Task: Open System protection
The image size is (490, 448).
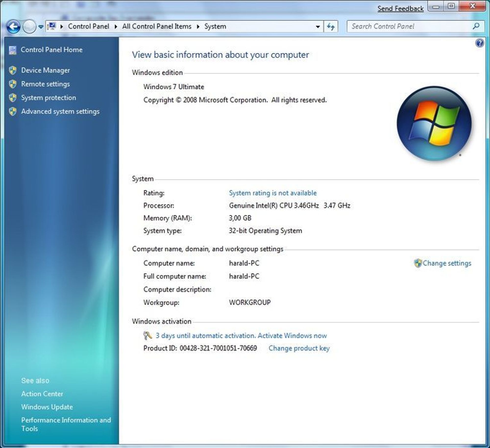Action: point(49,98)
